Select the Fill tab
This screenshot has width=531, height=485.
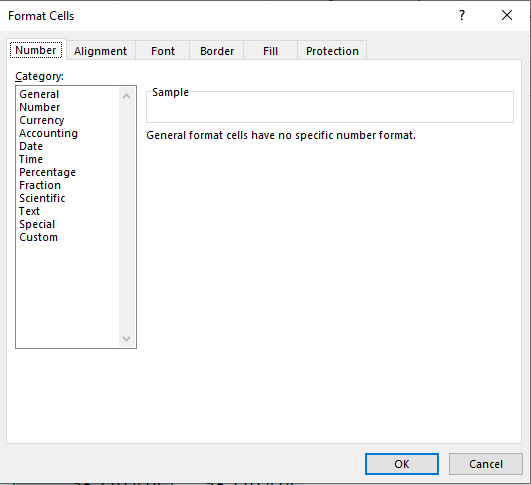pos(270,51)
